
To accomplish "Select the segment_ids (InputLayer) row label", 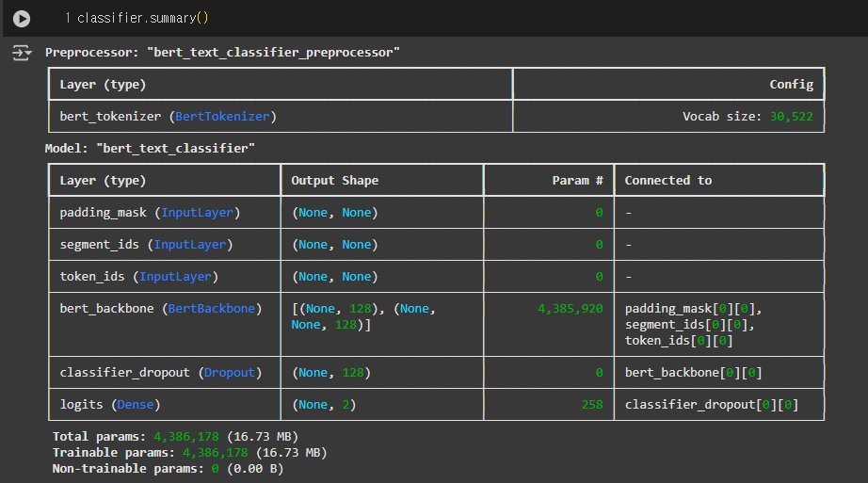I will click(x=146, y=245).
